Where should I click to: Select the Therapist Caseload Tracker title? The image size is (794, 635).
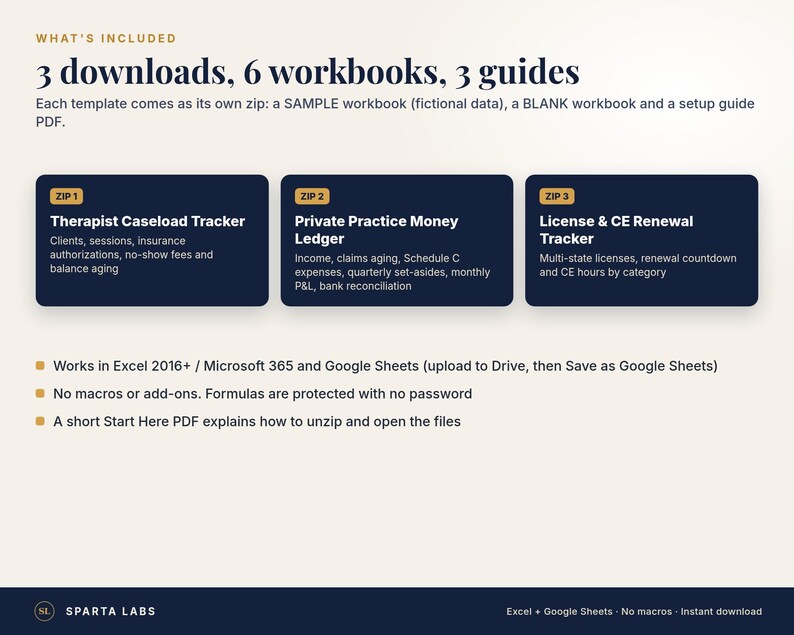(147, 221)
